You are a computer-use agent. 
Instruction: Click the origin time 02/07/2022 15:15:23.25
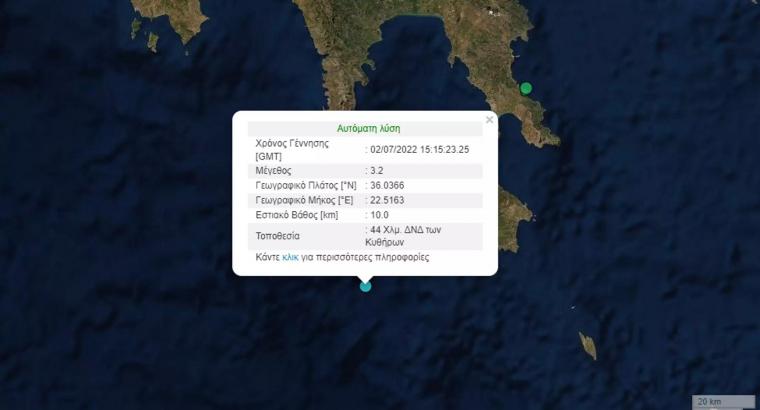419,150
